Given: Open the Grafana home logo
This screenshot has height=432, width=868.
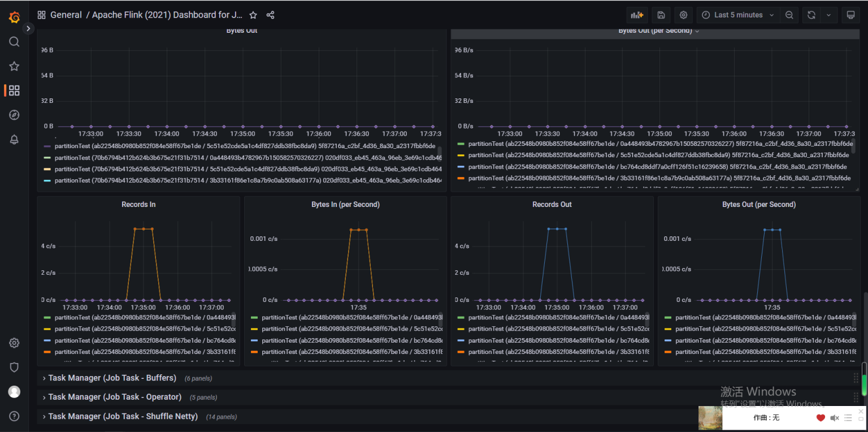Looking at the screenshot, I should click(x=15, y=17).
